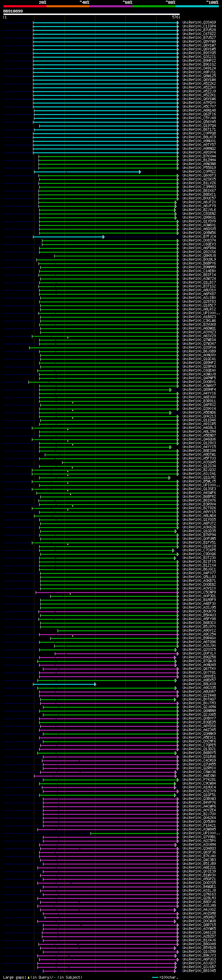This screenshot has width=222, height=980.
Task: Select UniRef100_A3W724 label
Action: [x=199, y=279]
